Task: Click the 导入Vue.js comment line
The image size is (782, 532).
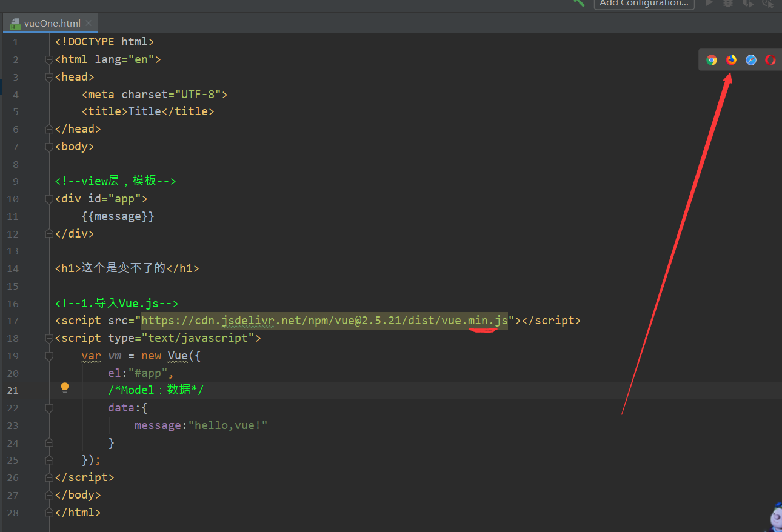Action: [116, 303]
